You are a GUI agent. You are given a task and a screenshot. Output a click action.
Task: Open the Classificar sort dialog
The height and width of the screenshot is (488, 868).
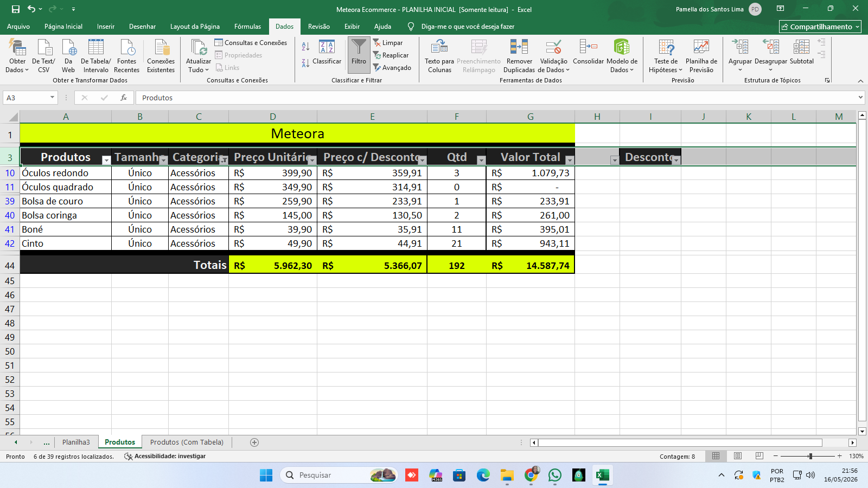327,53
